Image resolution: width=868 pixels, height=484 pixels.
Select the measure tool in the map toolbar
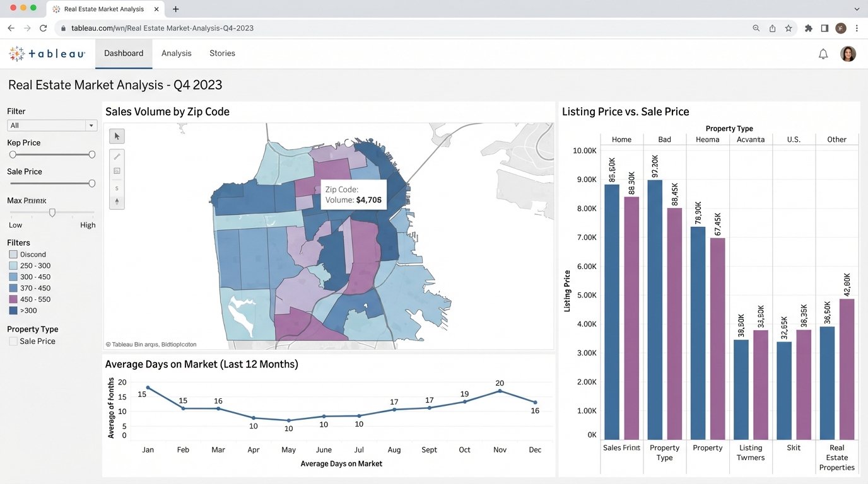(x=116, y=156)
